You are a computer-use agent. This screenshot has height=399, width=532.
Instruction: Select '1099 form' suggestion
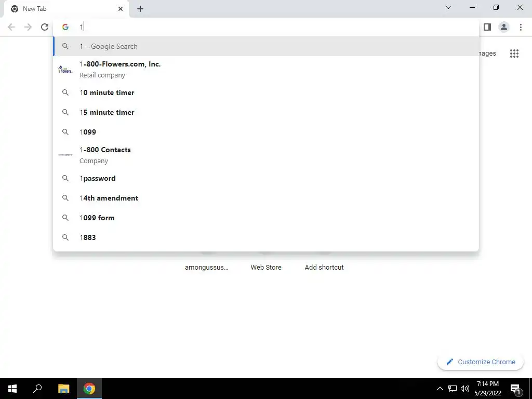266,218
